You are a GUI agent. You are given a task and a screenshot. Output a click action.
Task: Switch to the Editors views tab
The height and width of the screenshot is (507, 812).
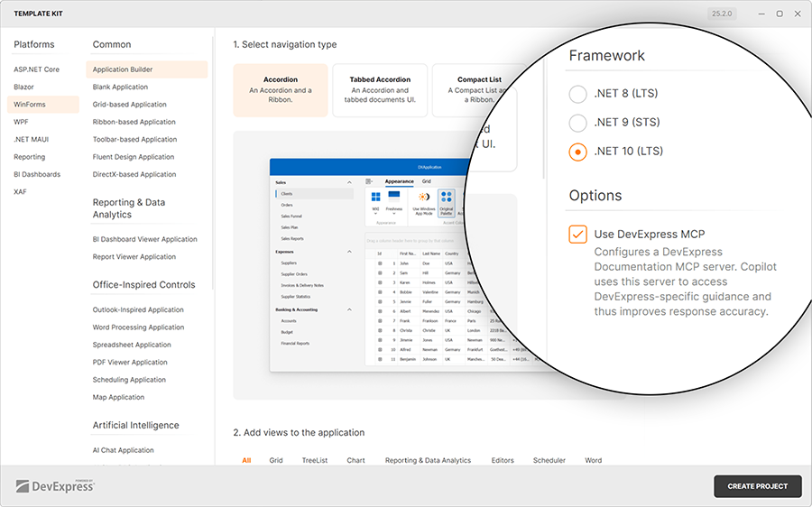point(503,460)
